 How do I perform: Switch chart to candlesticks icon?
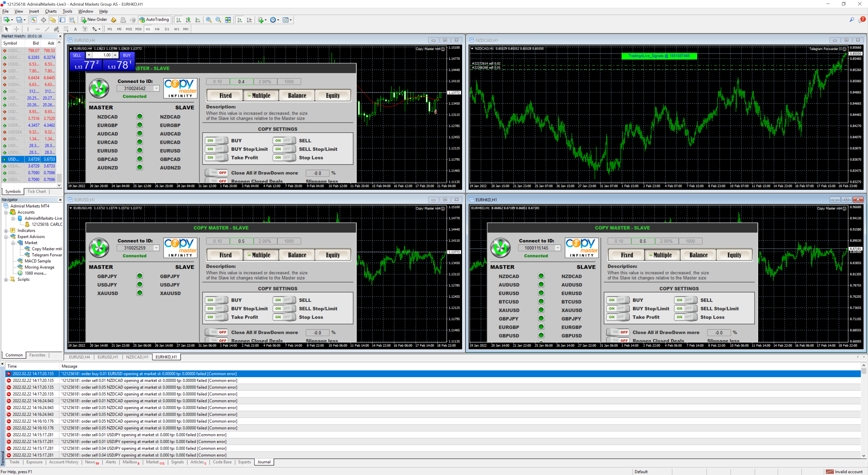pyautogui.click(x=188, y=20)
